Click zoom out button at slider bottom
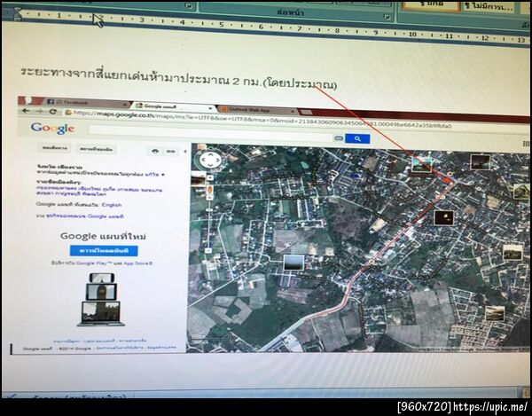 (208, 251)
